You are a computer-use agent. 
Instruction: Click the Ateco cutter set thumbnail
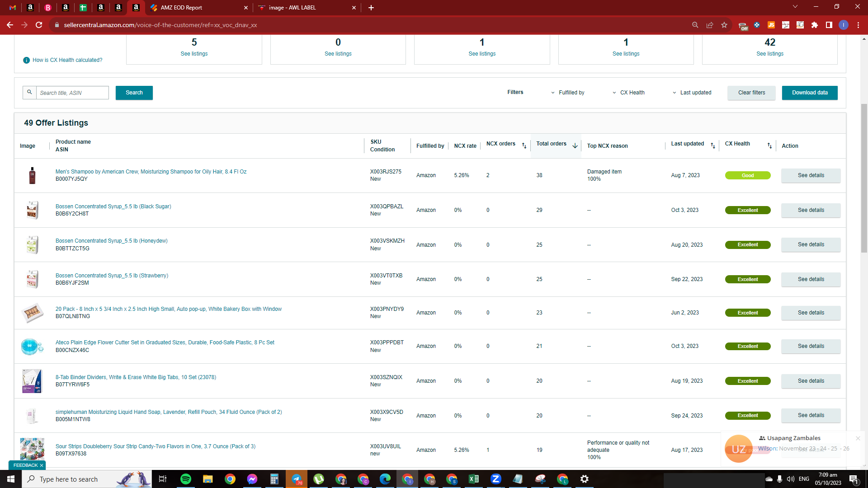32,347
